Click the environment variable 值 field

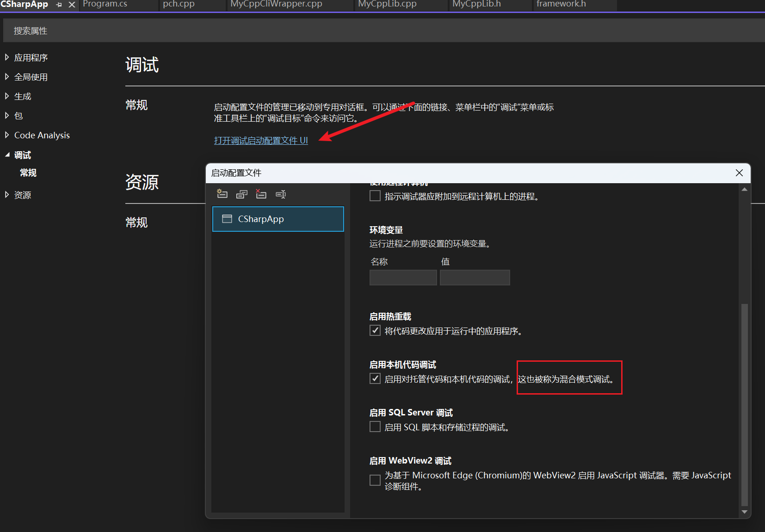475,278
